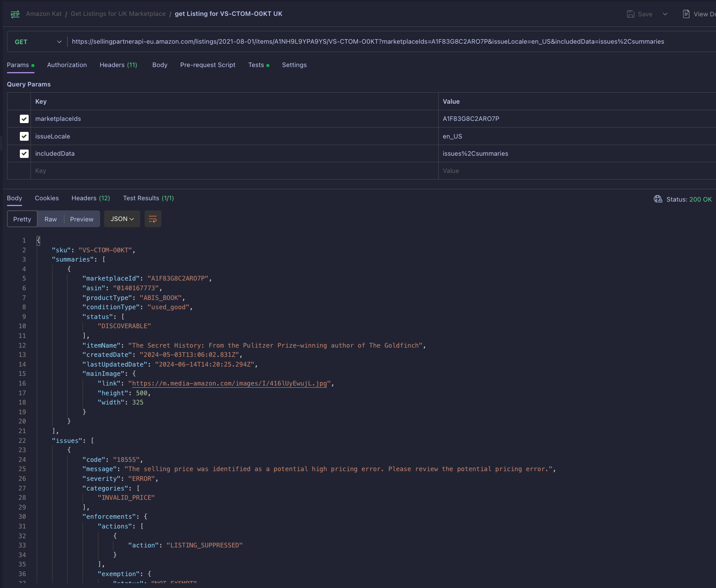Click the marketplaceIds key cell
This screenshot has height=588, width=716.
click(235, 119)
